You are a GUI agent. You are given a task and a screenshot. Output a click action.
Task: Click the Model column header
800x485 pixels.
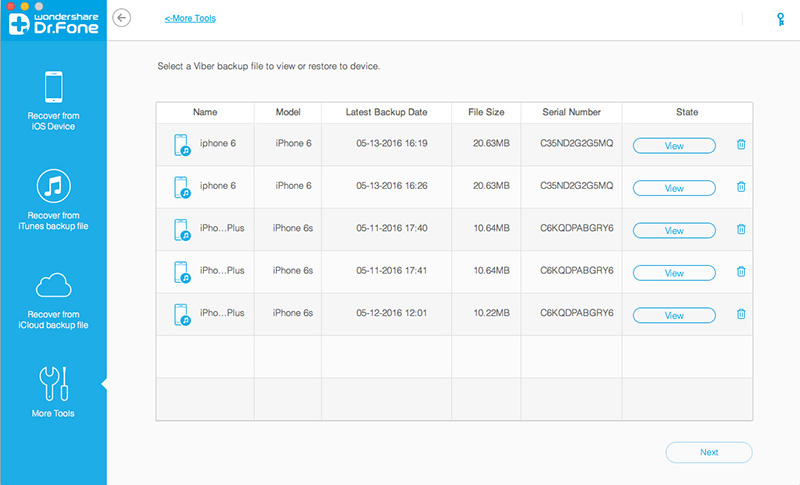pyautogui.click(x=288, y=112)
